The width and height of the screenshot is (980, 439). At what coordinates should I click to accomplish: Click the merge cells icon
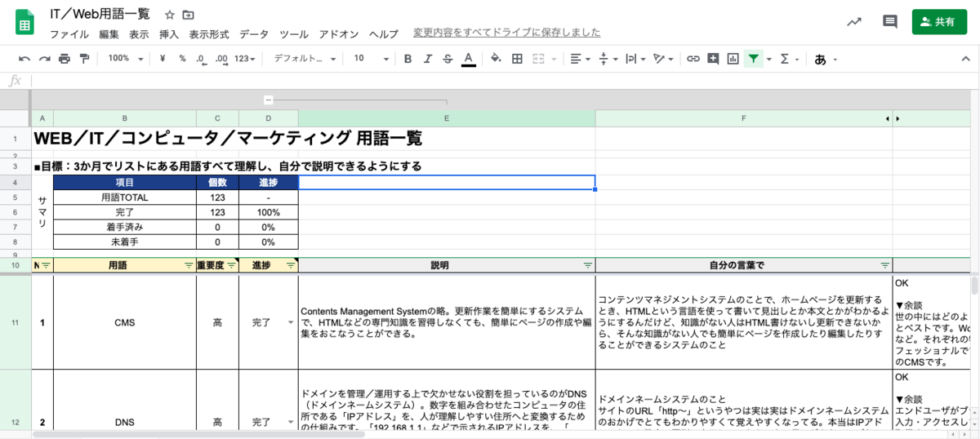coord(538,59)
